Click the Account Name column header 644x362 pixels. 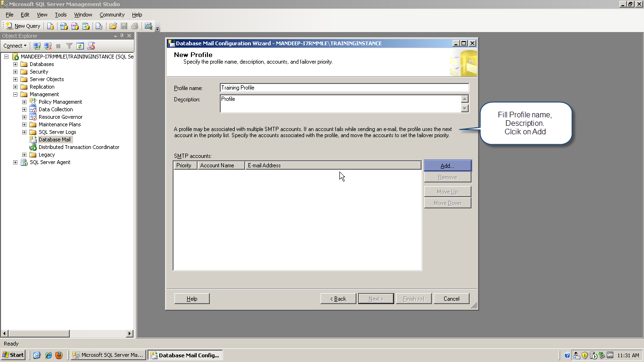[x=221, y=165]
